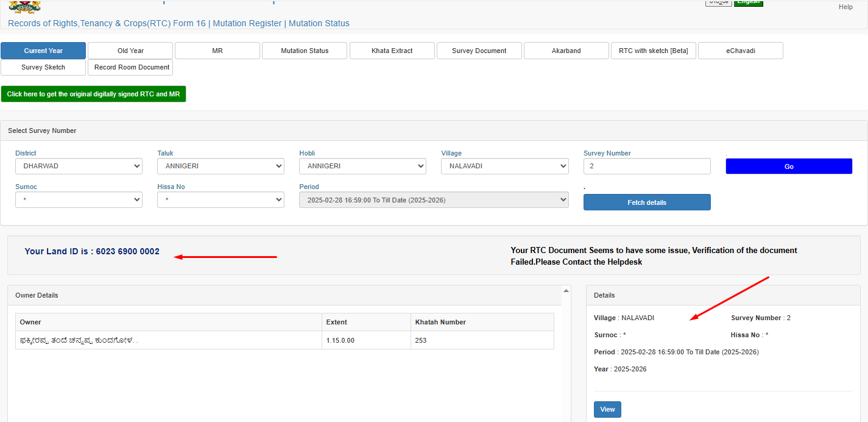Click the Select Survey Number panel heading
This screenshot has width=868, height=422.
click(x=42, y=131)
